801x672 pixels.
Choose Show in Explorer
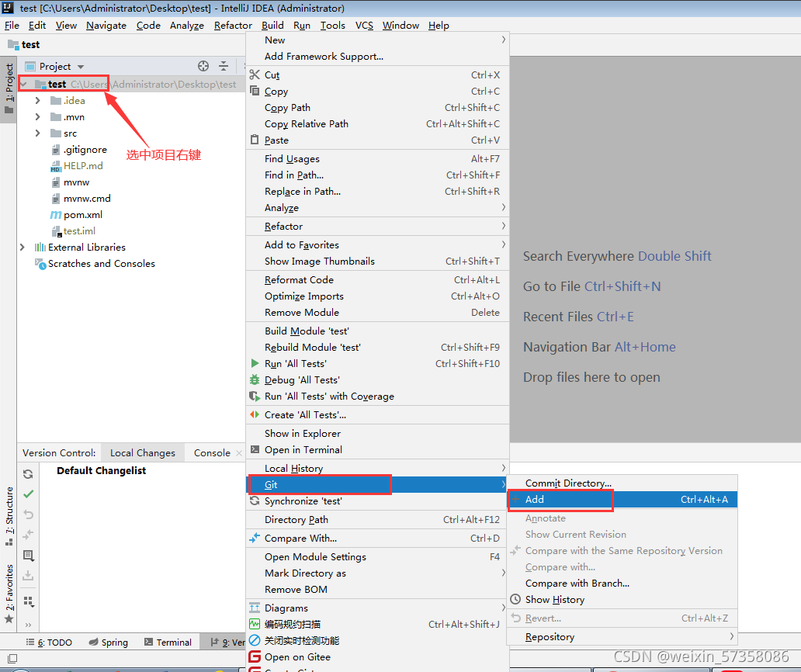pos(377,433)
